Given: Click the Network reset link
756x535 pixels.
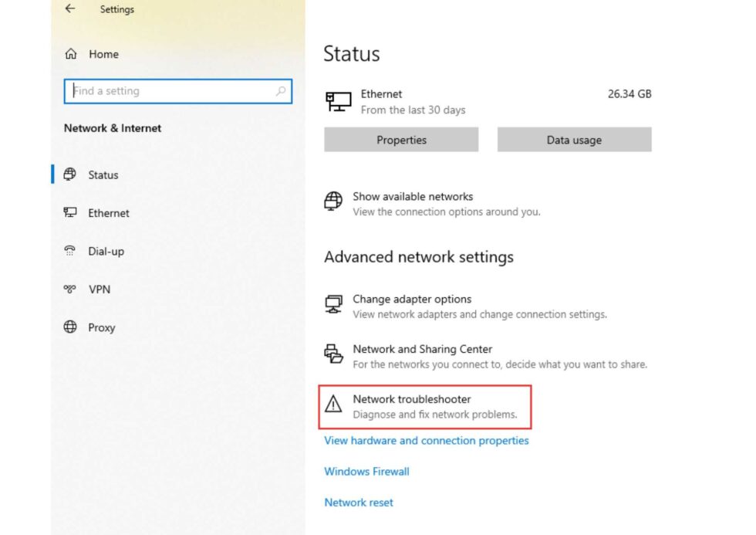Looking at the screenshot, I should pyautogui.click(x=358, y=502).
